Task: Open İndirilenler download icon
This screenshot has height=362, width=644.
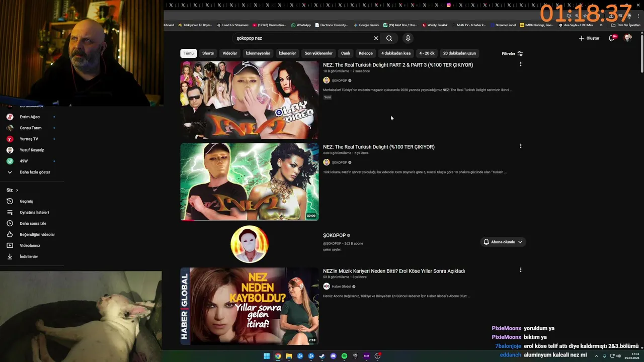Action: coord(10,256)
